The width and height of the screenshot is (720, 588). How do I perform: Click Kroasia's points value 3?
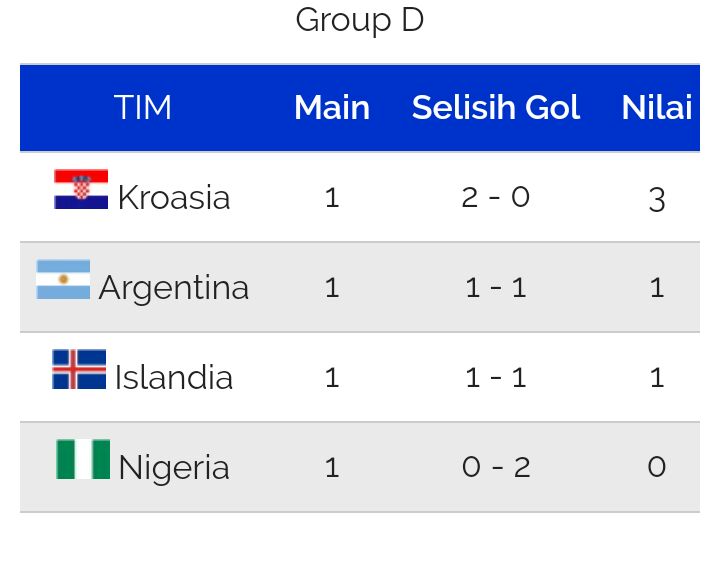coord(657,200)
